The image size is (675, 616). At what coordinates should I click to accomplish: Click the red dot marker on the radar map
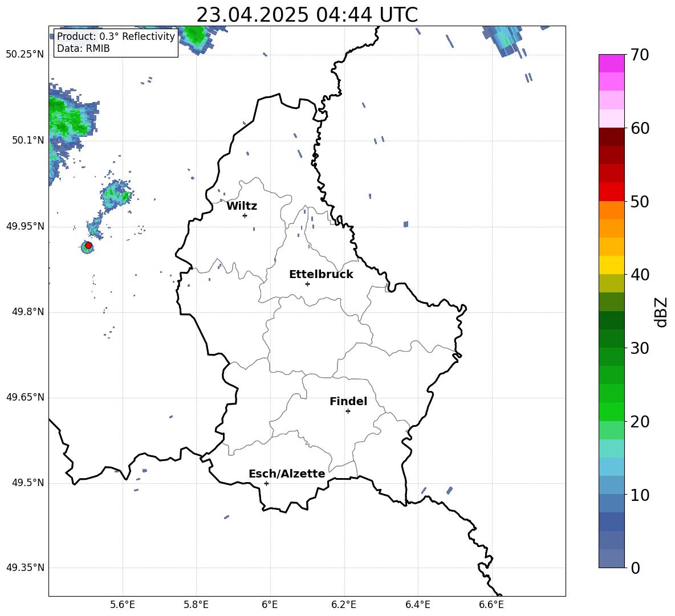tap(88, 246)
